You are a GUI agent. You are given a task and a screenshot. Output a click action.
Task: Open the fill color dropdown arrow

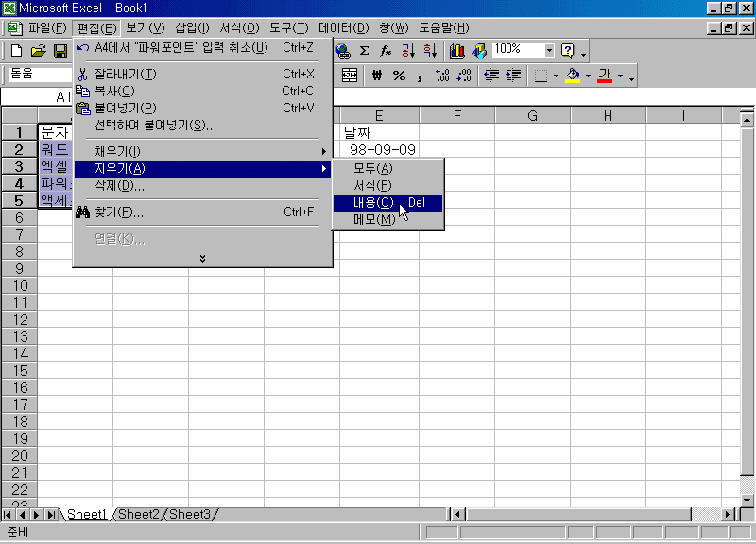click(588, 76)
